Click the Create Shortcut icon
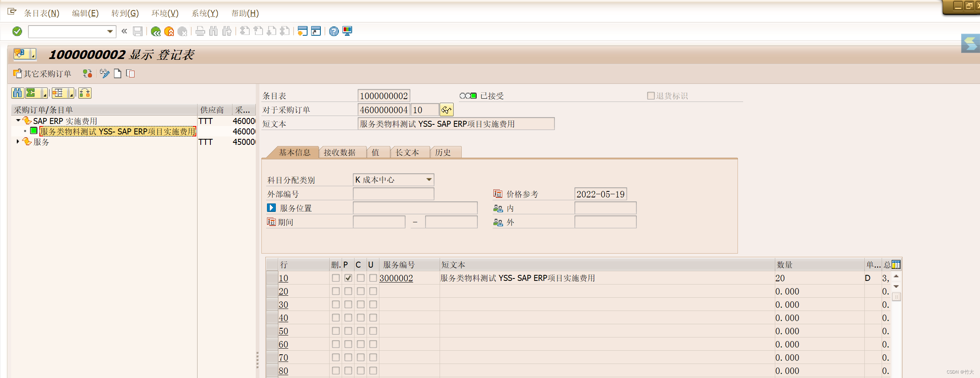The width and height of the screenshot is (980, 378). [316, 31]
